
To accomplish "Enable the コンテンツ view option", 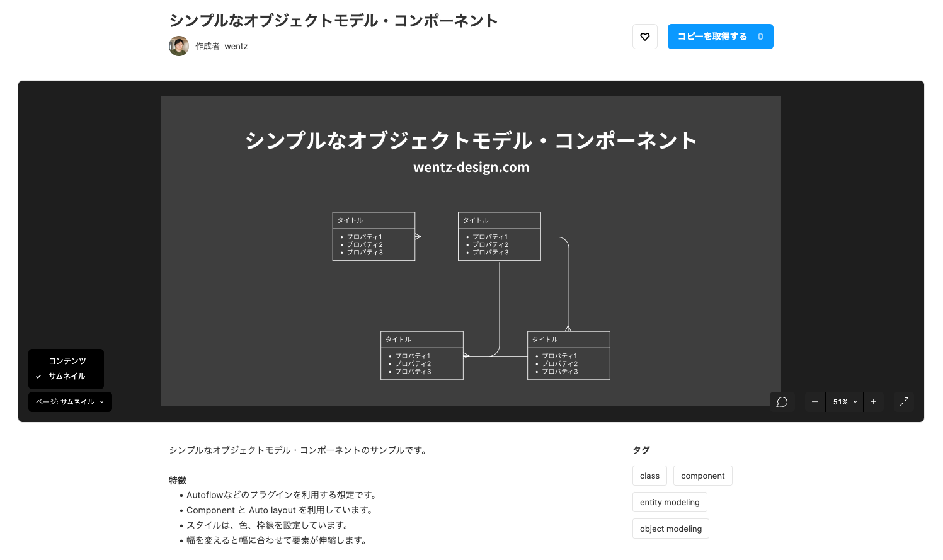I will (67, 360).
